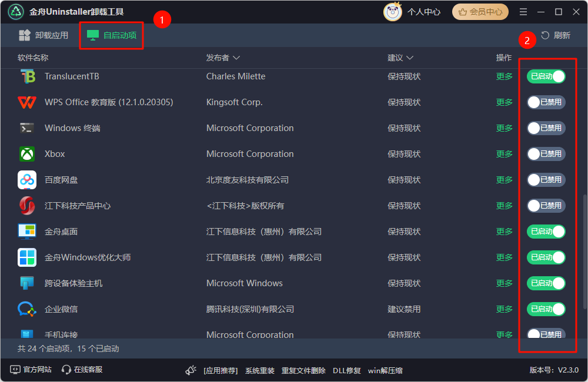
Task: Disable 企业微信 startup toggle
Action: pos(546,309)
